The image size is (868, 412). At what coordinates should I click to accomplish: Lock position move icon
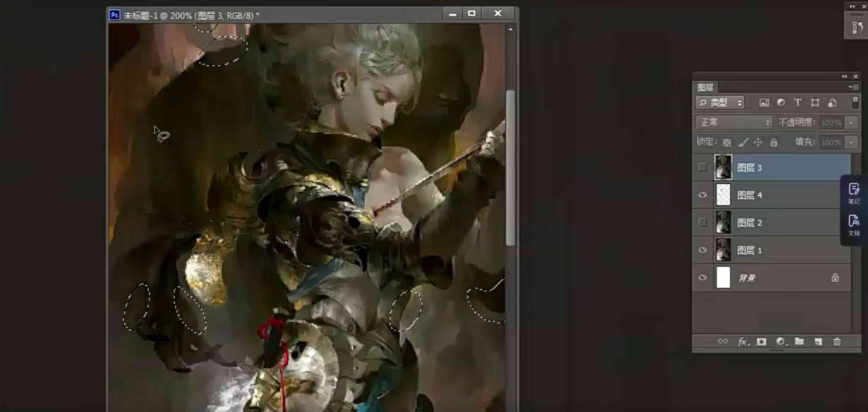pyautogui.click(x=758, y=142)
